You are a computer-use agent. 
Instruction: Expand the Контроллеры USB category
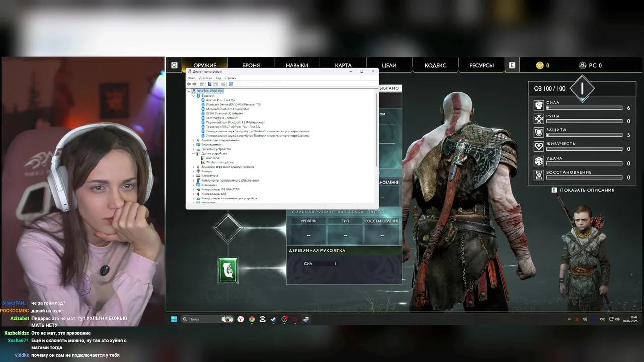(193, 194)
